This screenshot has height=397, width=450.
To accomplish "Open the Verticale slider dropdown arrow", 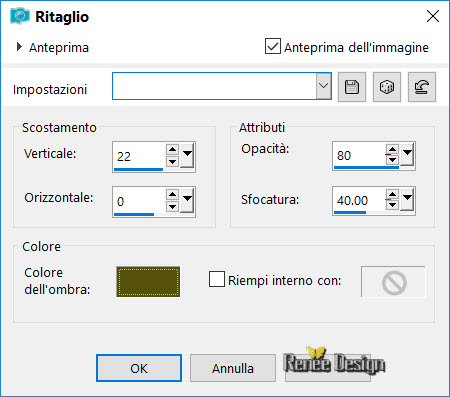I will click(x=187, y=155).
